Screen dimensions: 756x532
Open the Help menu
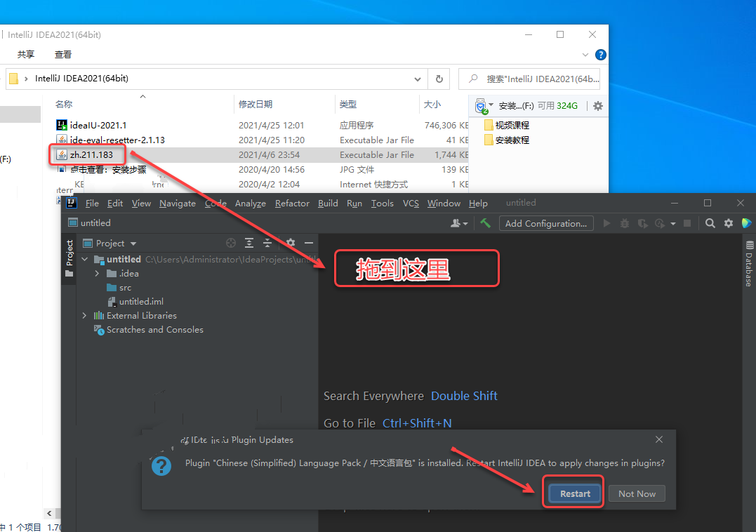pyautogui.click(x=478, y=204)
